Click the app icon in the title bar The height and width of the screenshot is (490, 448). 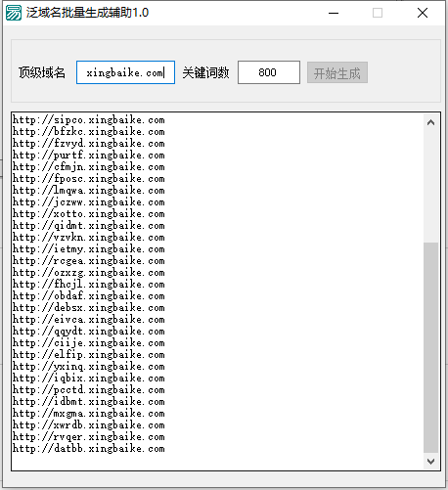coord(14,13)
